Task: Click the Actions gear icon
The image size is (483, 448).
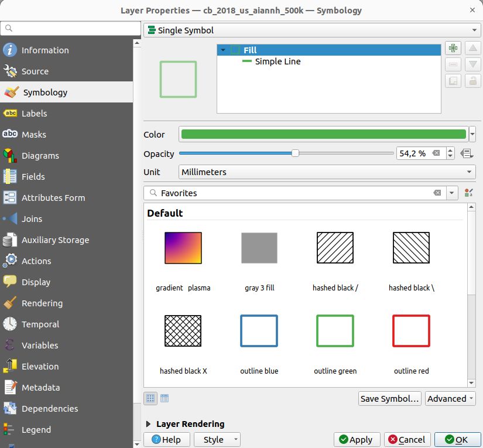Action: click(x=10, y=261)
